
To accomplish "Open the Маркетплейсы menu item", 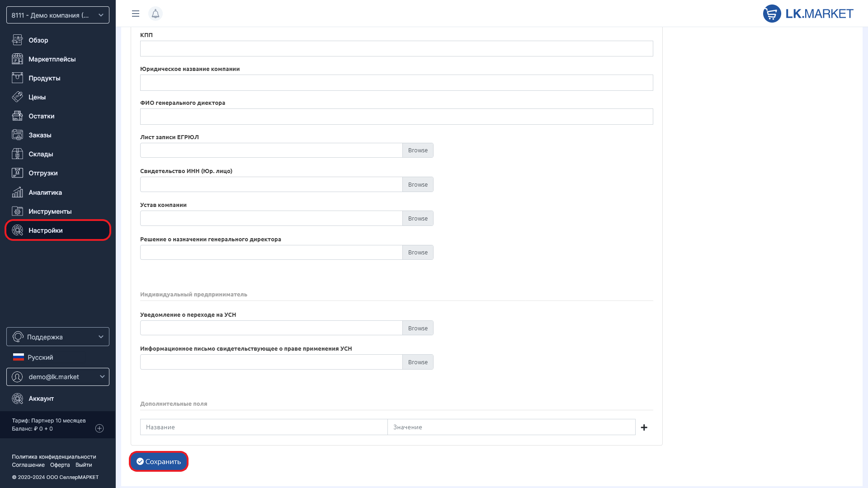I will pyautogui.click(x=52, y=59).
